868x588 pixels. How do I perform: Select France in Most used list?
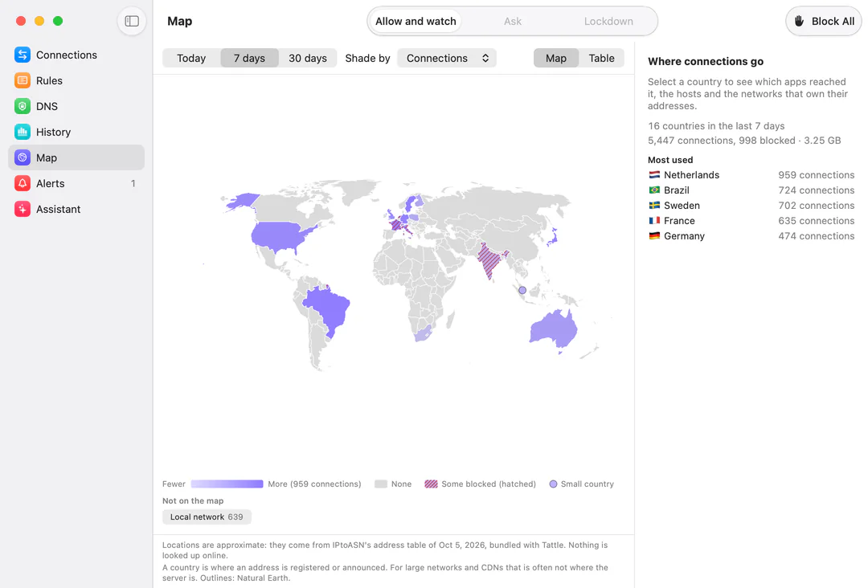tap(751, 220)
